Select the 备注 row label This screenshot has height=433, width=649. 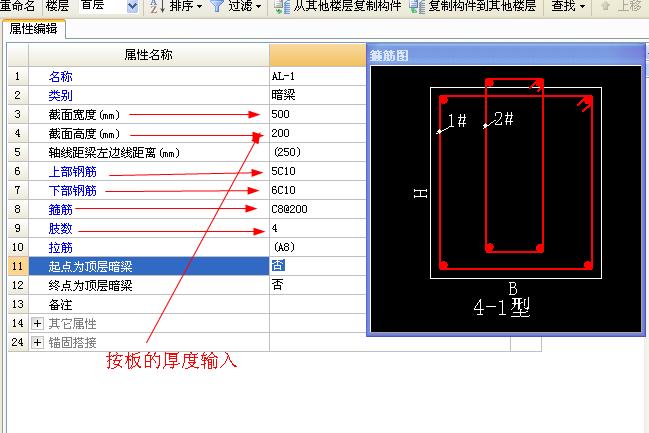(x=60, y=305)
